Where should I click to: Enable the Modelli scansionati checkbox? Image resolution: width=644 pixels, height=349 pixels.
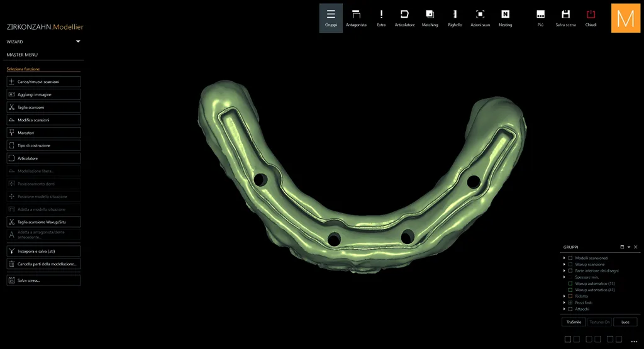570,258
